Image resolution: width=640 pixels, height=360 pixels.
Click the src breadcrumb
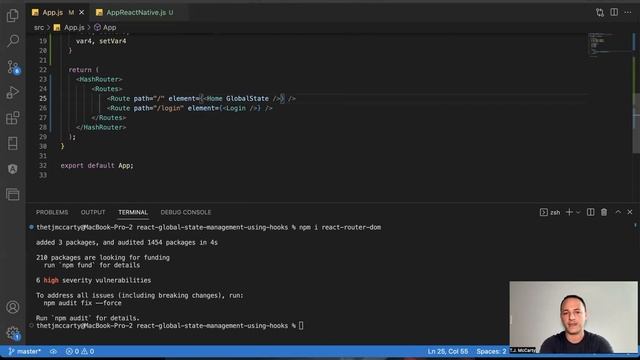pyautogui.click(x=39, y=27)
